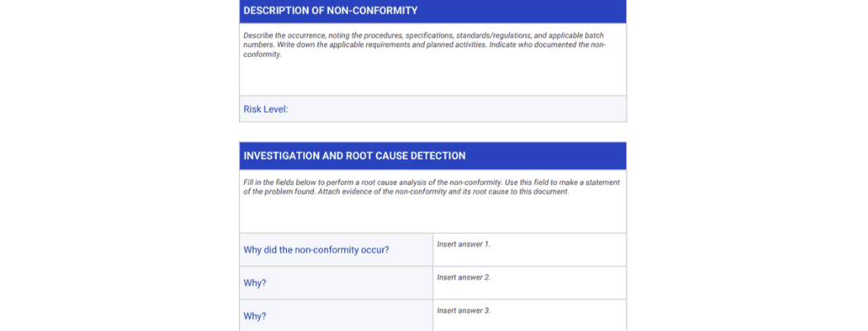Place cursor in blank space below description text
This screenshot has width=868, height=331.
[432, 77]
